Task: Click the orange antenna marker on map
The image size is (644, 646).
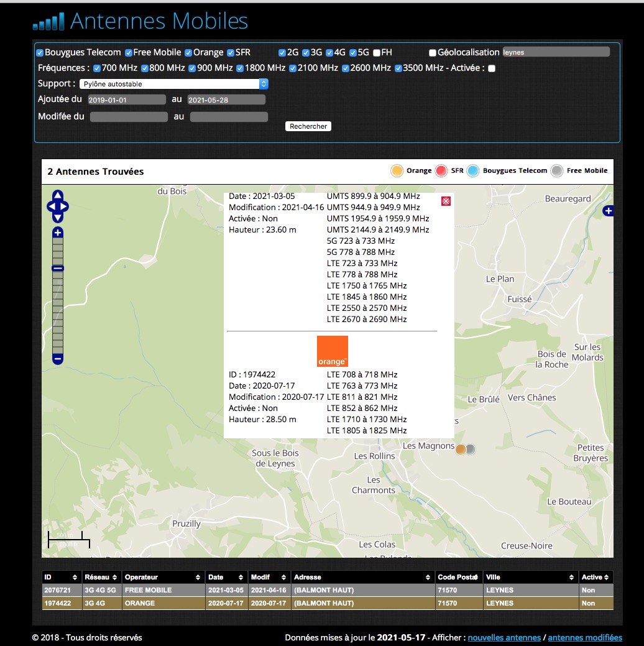Action: click(461, 449)
